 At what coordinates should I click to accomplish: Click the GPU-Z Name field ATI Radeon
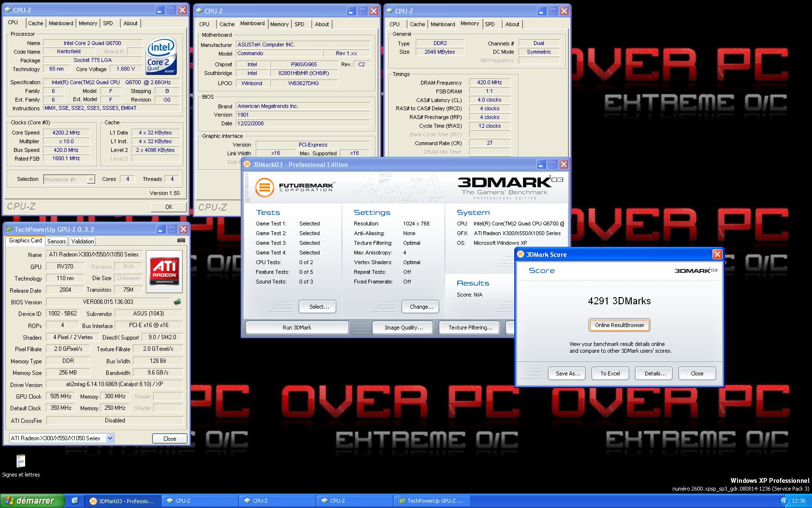94,254
